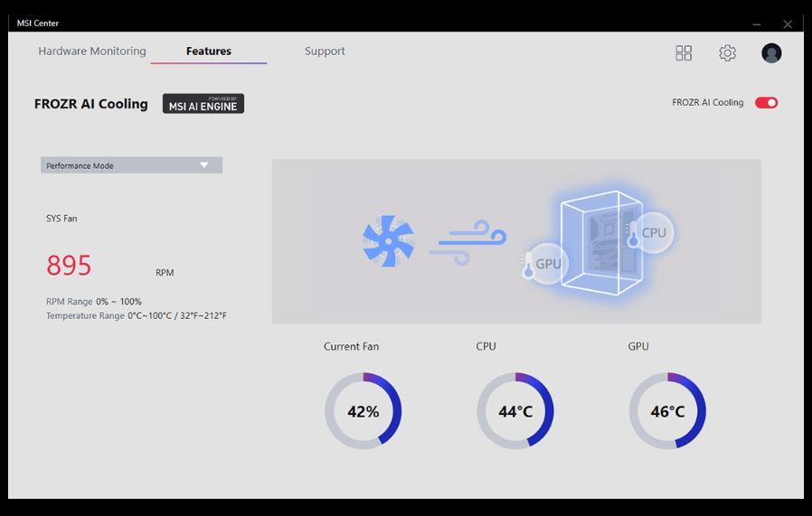Image resolution: width=812 pixels, height=516 pixels.
Task: Close the MSI Center window
Action: (x=788, y=23)
